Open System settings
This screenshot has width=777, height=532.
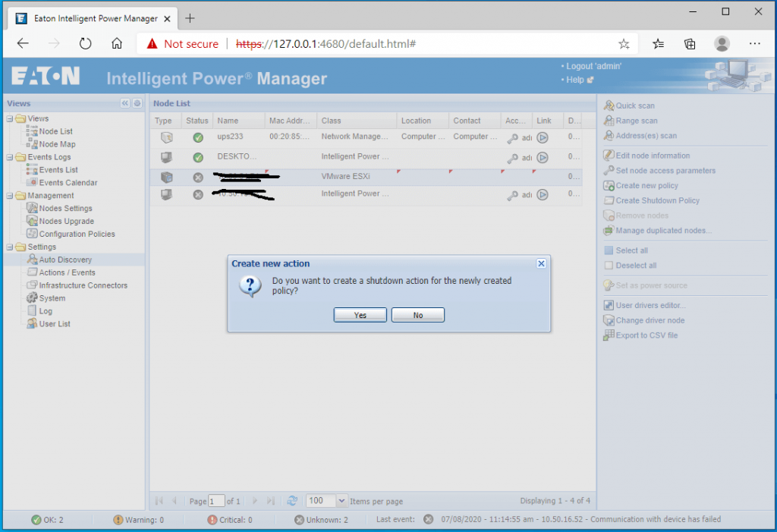pyautogui.click(x=52, y=298)
